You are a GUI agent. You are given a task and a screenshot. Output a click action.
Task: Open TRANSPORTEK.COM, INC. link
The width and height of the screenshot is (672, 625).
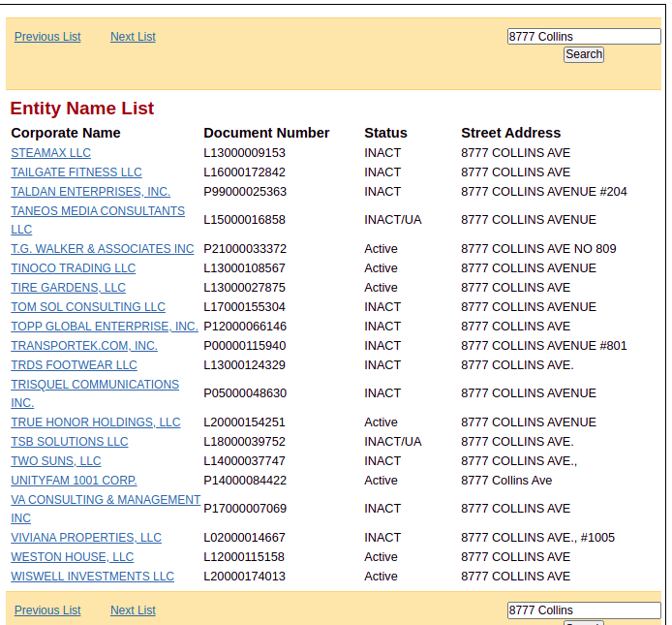(x=84, y=346)
